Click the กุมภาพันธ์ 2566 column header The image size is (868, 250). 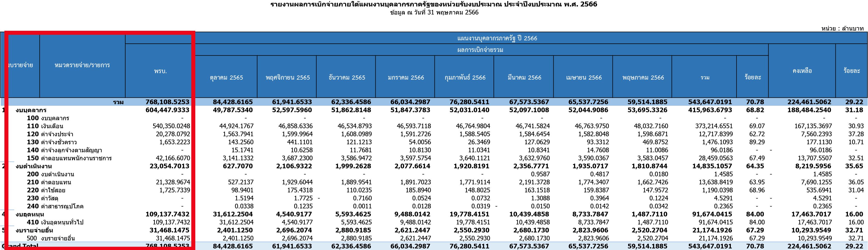465,77
